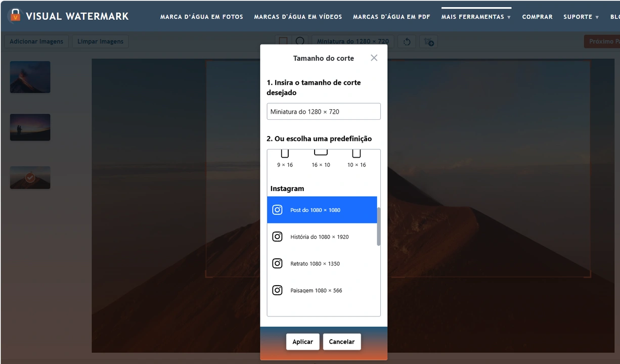Viewport: 620px width, 364px height.
Task: Click the crop settings icon beside rotate
Action: 429,41
